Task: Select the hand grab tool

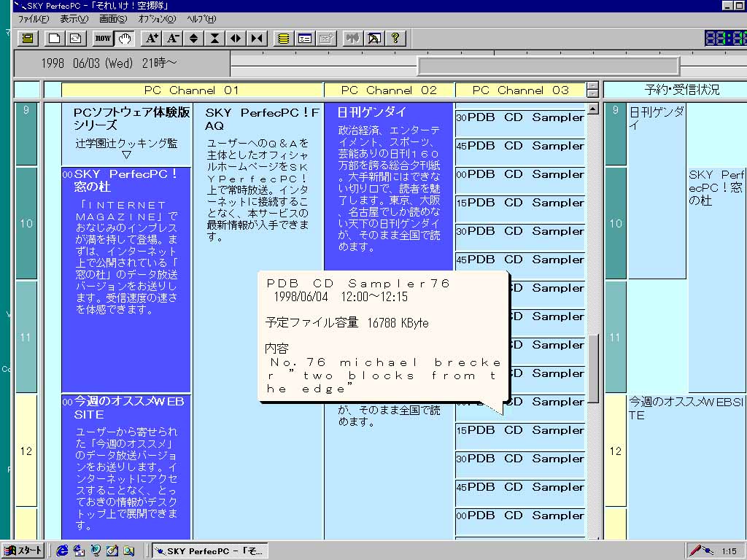Action: coord(123,38)
